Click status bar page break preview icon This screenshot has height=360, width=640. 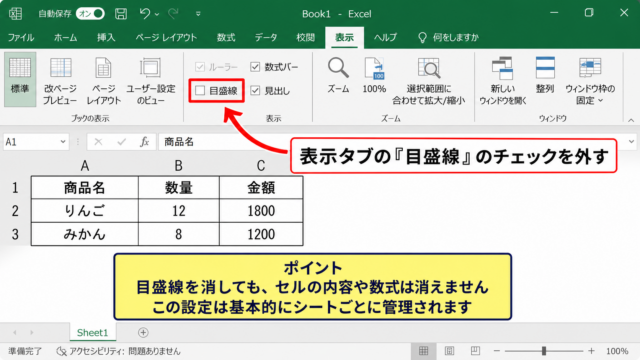475,351
